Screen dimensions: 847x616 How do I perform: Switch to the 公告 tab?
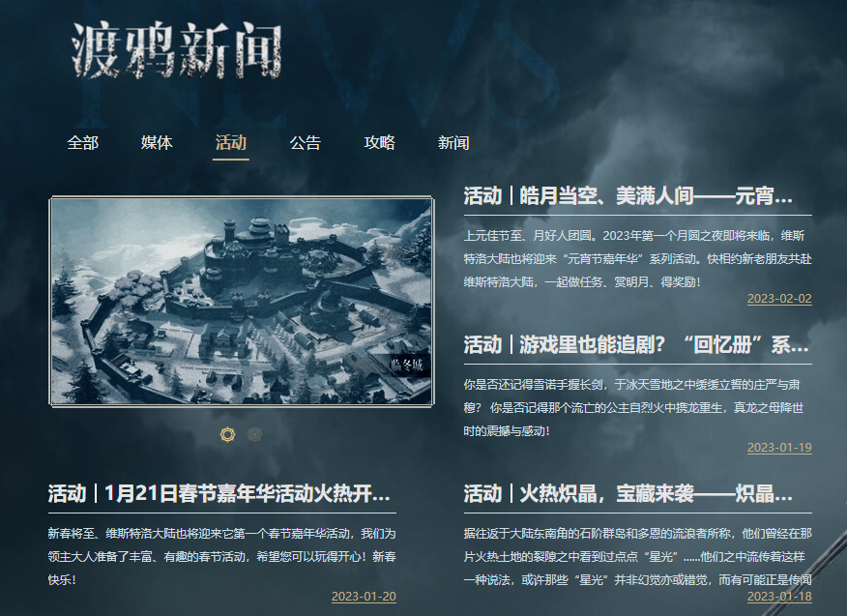pyautogui.click(x=306, y=143)
